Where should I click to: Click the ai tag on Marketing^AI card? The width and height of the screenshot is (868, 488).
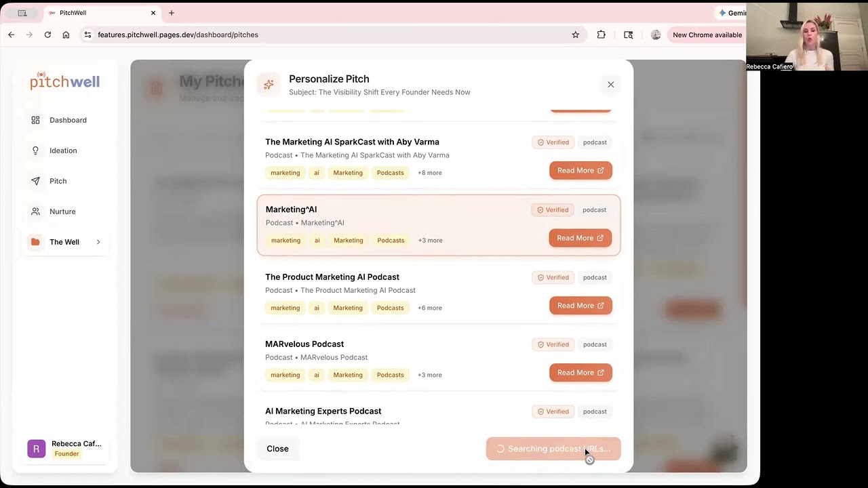[x=317, y=241]
